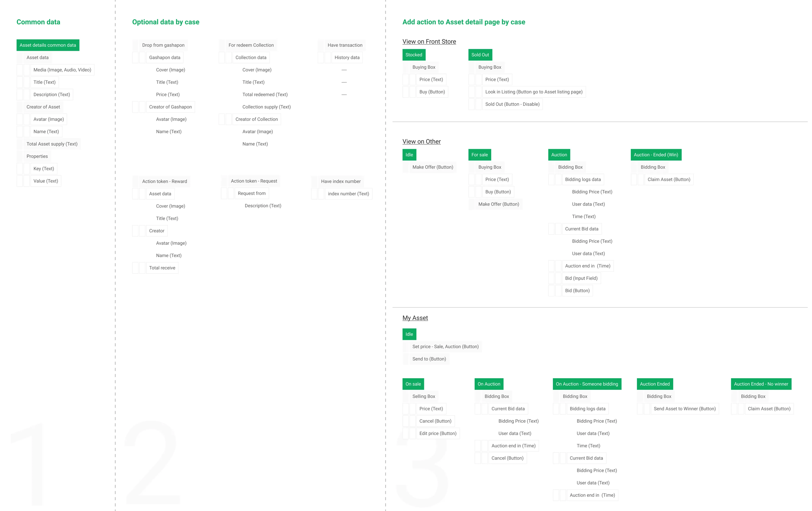Click the green 'Asset details common data' tag

[48, 45]
